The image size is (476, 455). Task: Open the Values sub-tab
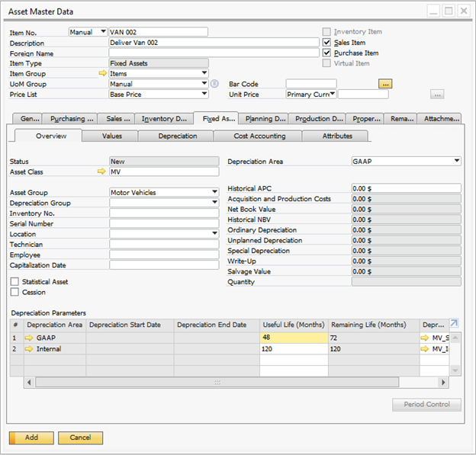[x=110, y=136]
